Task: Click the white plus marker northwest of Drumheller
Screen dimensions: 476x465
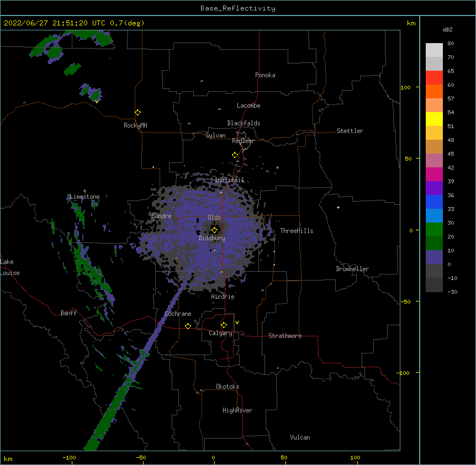Action: (338, 207)
